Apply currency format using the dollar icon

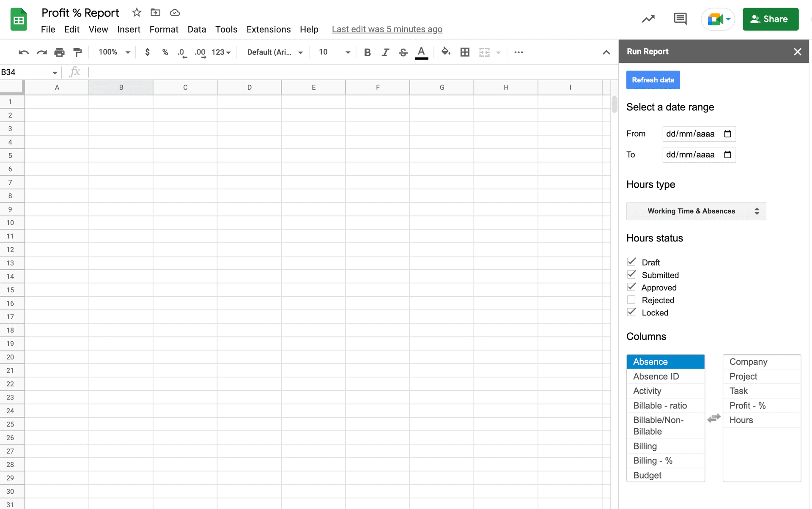point(147,52)
